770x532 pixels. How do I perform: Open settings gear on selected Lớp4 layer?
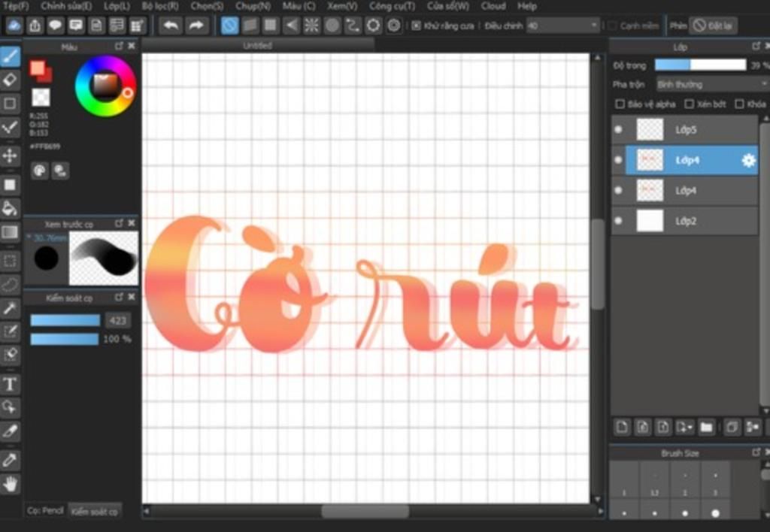(748, 161)
